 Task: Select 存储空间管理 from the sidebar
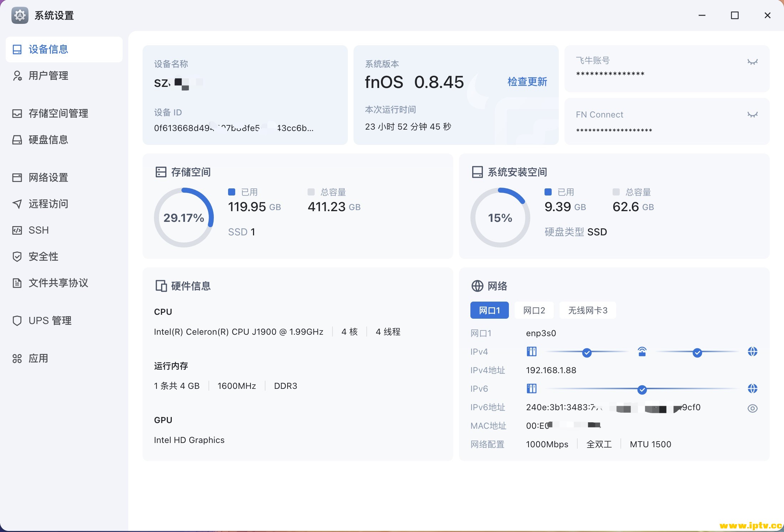coord(64,114)
